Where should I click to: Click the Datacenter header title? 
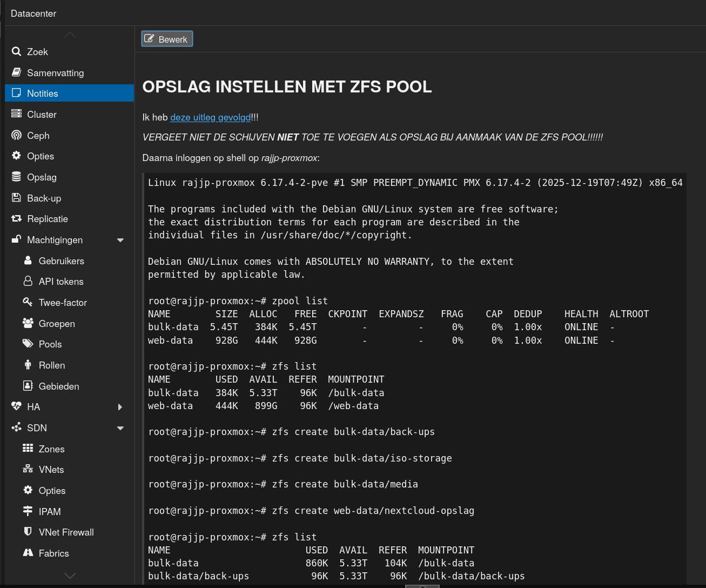[33, 14]
